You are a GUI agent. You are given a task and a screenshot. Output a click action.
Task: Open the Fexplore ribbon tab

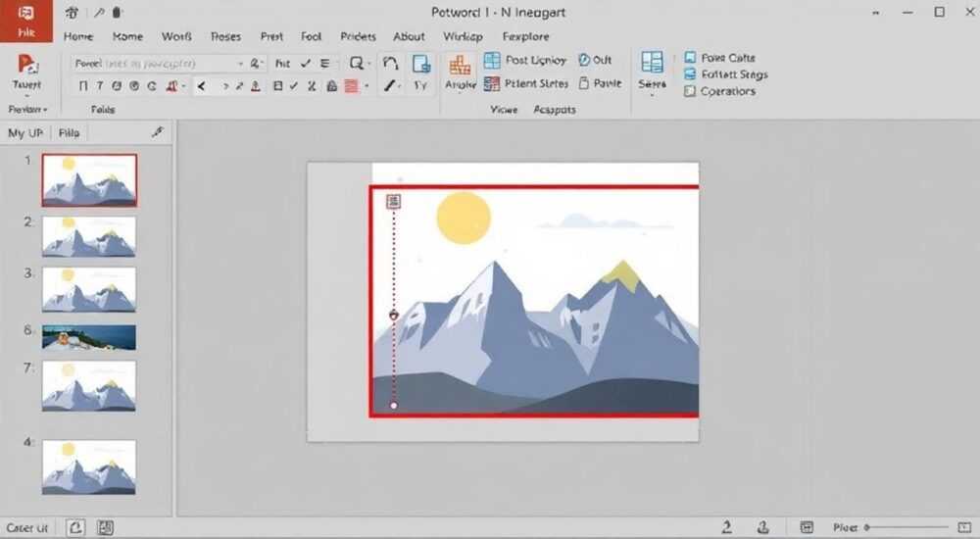pos(526,37)
